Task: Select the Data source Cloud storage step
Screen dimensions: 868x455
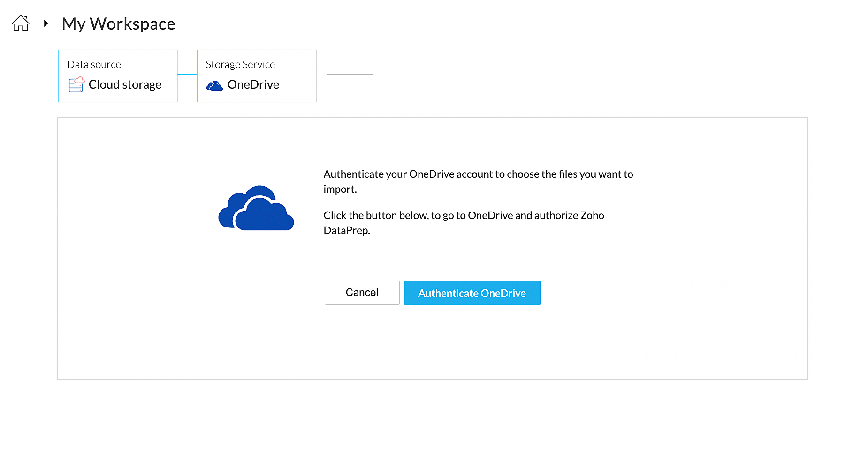Action: coord(118,76)
